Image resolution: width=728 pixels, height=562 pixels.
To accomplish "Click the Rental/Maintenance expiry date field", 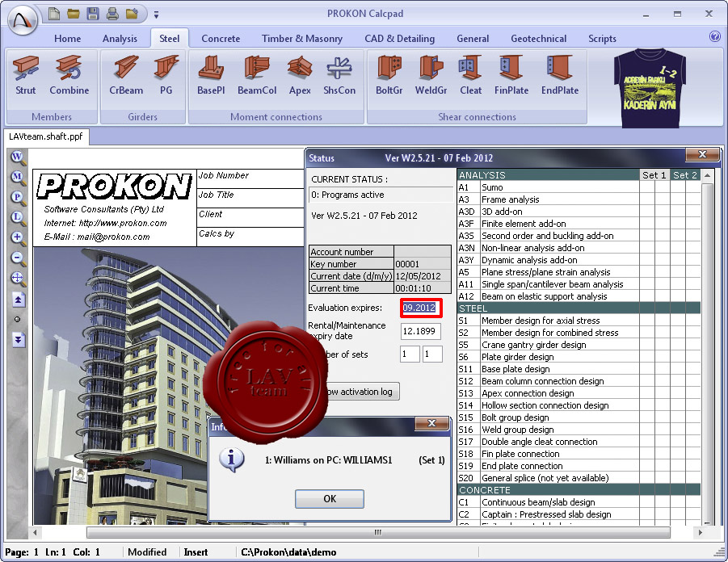I will (421, 331).
